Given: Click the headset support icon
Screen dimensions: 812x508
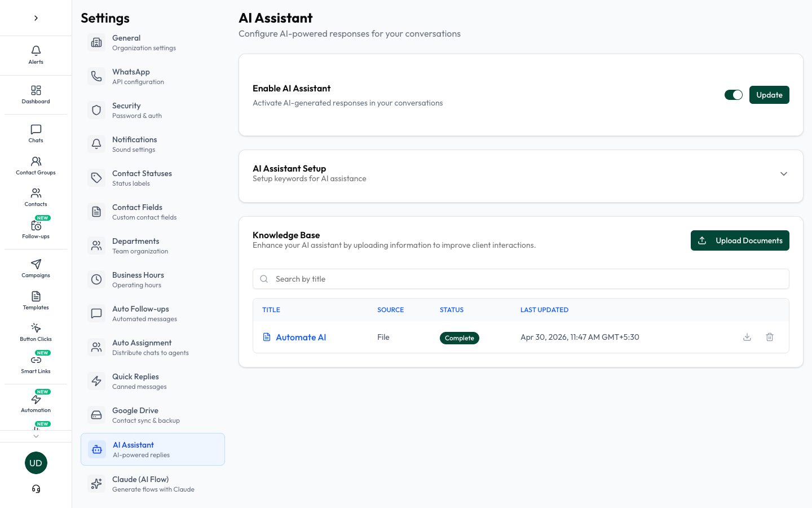Looking at the screenshot, I should [36, 489].
